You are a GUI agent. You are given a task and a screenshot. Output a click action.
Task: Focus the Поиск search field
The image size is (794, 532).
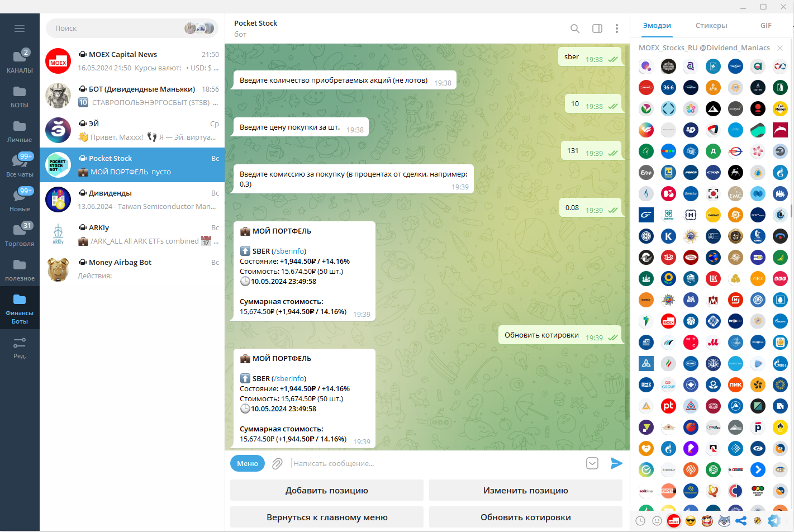click(x=132, y=28)
